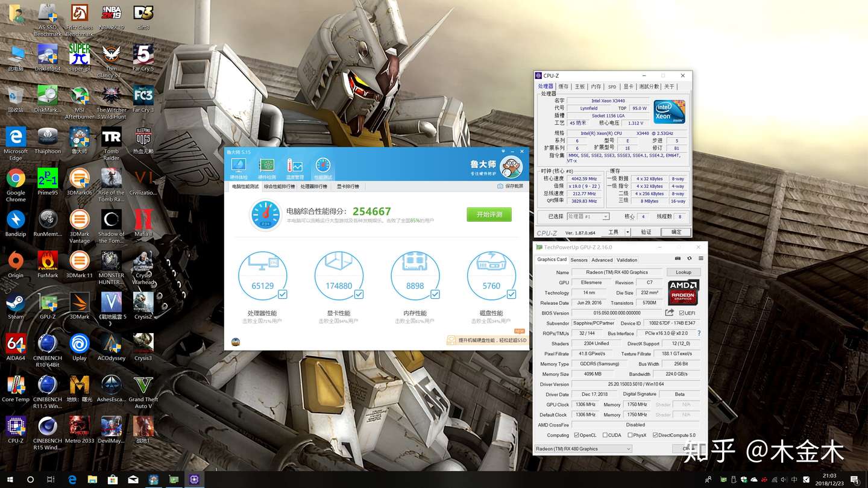
Task: Toggle the 内存性能 checkbox
Action: [x=435, y=294]
